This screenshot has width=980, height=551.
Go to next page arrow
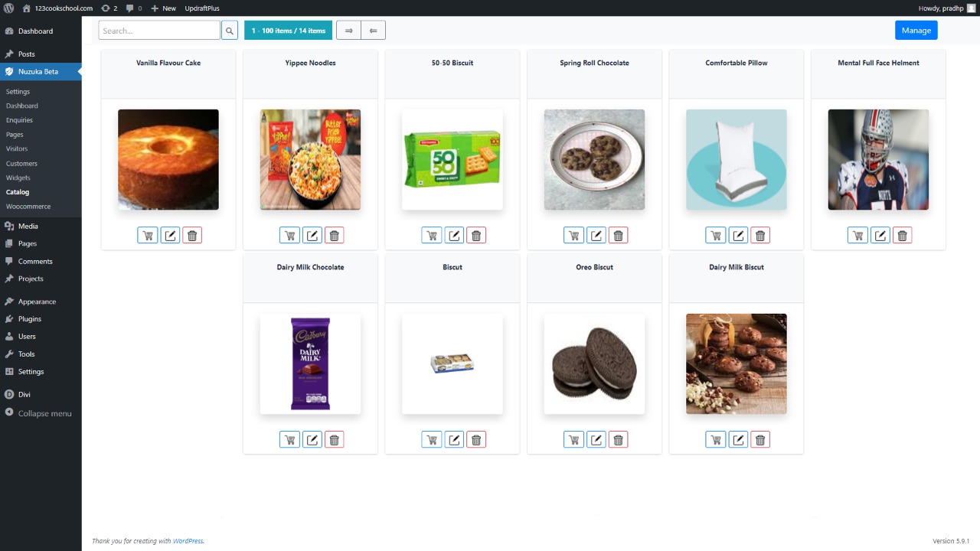[348, 31]
